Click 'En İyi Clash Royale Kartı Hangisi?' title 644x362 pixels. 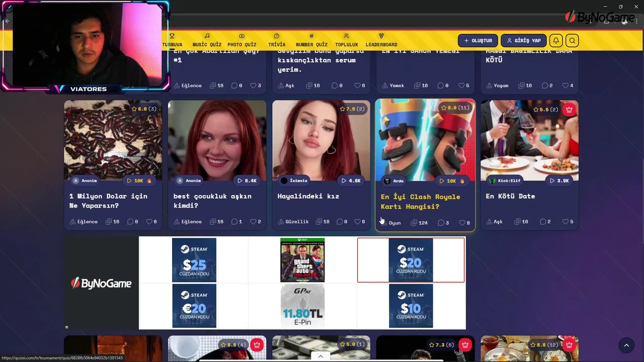[420, 202]
